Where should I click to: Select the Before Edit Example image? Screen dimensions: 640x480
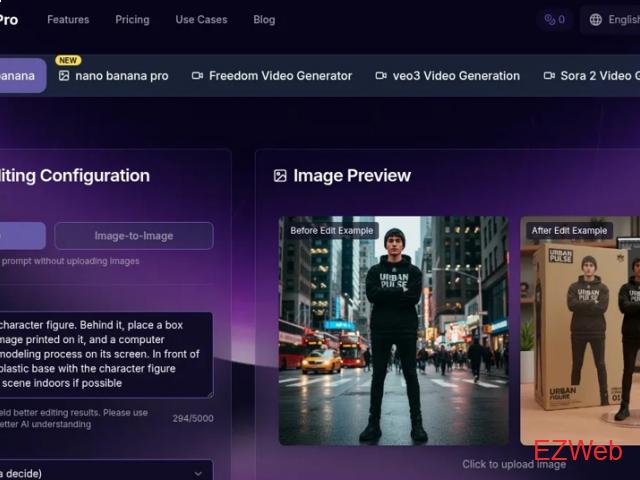point(392,330)
